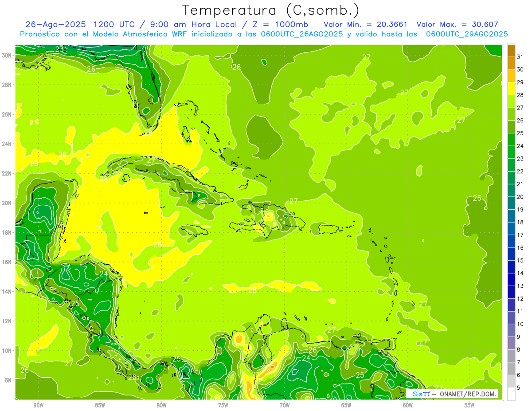Screen dimensions: 532x411
Task: Click the '0600UTC_29AGO2025' valid-until time
Action: pos(467,34)
